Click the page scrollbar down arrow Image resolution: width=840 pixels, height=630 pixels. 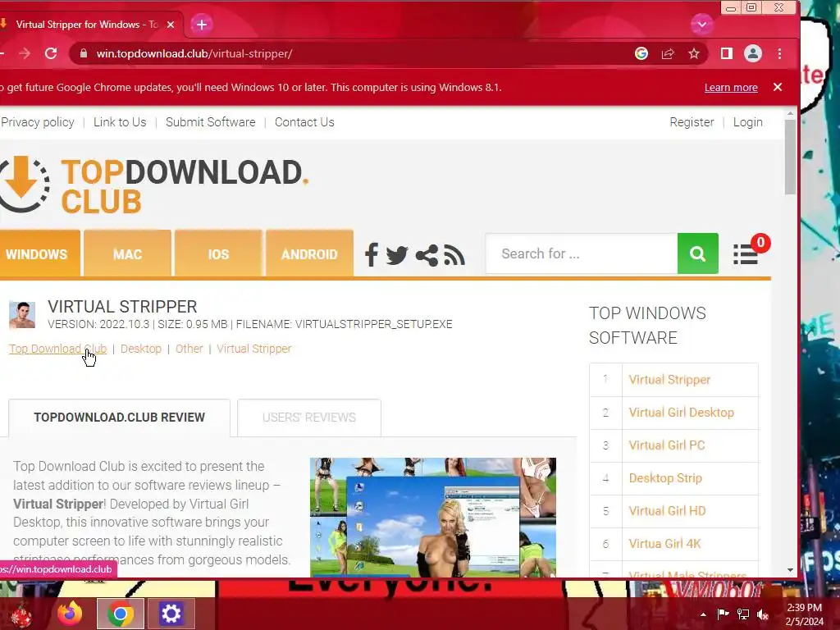790,571
